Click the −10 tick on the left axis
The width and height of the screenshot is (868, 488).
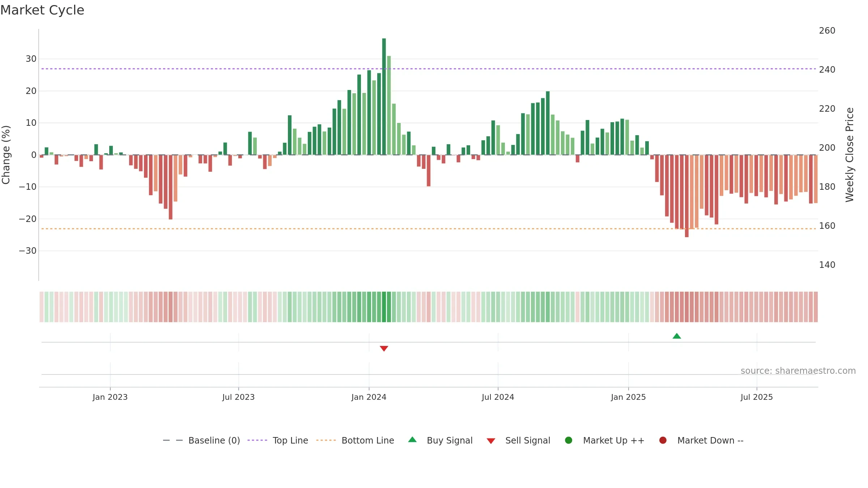tap(28, 187)
